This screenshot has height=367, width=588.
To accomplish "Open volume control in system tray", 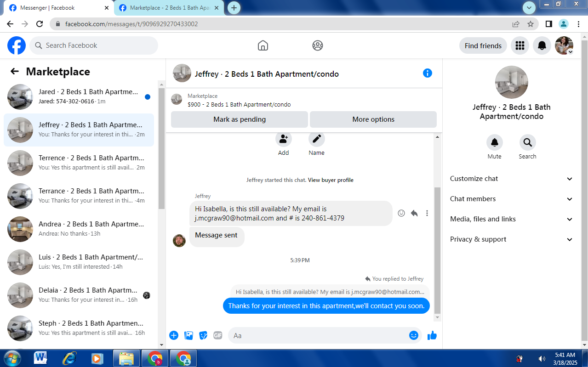I will (x=542, y=359).
